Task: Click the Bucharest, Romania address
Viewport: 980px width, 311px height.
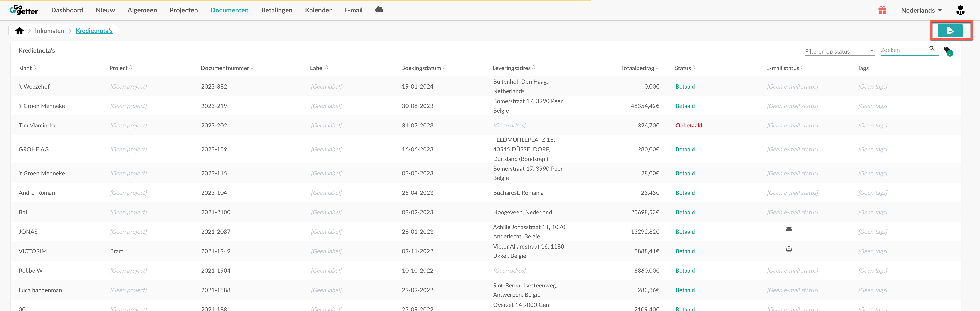Action: [518, 192]
